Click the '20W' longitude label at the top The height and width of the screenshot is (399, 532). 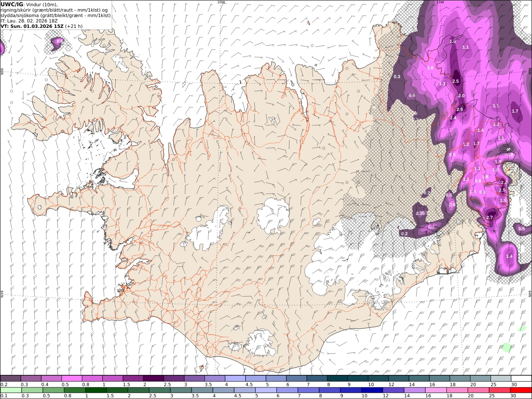point(221,2)
